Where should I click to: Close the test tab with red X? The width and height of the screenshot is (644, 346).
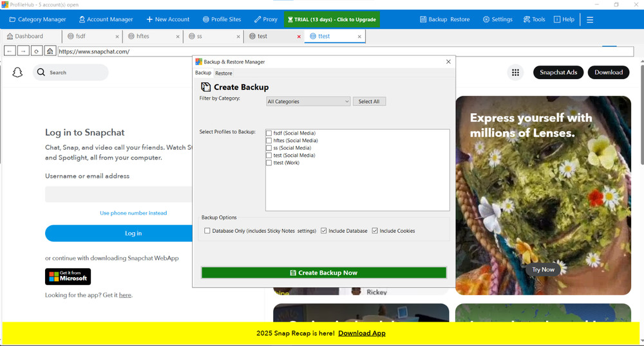click(299, 37)
